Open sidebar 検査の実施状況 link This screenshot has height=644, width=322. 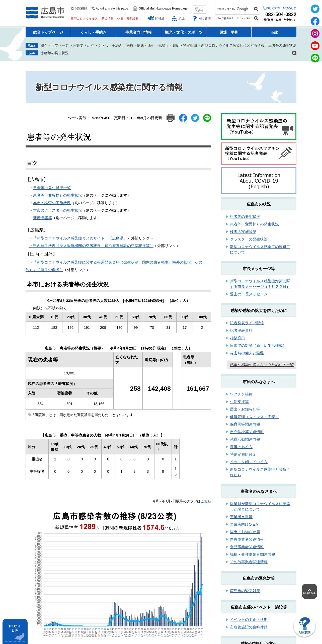(243, 232)
